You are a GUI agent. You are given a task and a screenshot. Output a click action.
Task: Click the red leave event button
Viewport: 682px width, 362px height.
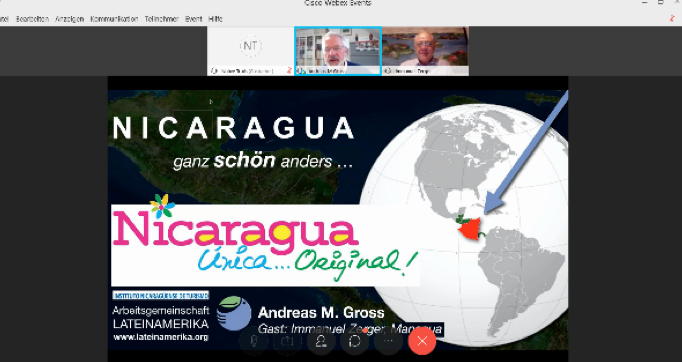(422, 341)
